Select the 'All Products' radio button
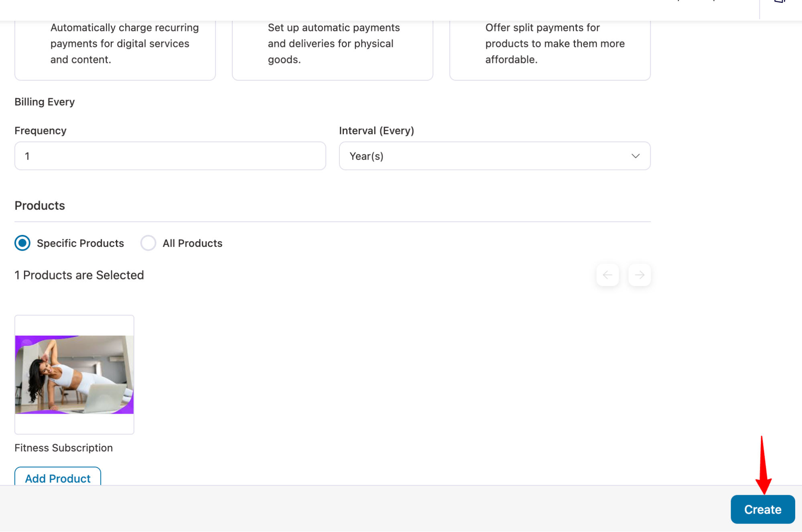Image resolution: width=802 pixels, height=532 pixels. pyautogui.click(x=148, y=243)
